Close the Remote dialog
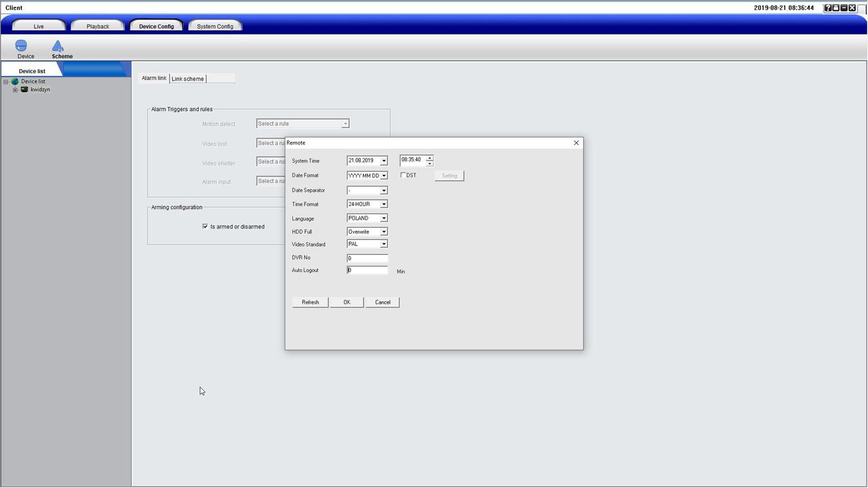This screenshot has height=488, width=868. [x=576, y=143]
